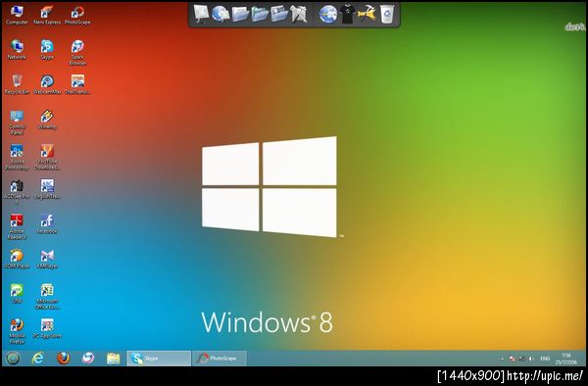This screenshot has height=386, width=588.
Task: Open the LINE desktop shortcut
Action: [x=17, y=293]
